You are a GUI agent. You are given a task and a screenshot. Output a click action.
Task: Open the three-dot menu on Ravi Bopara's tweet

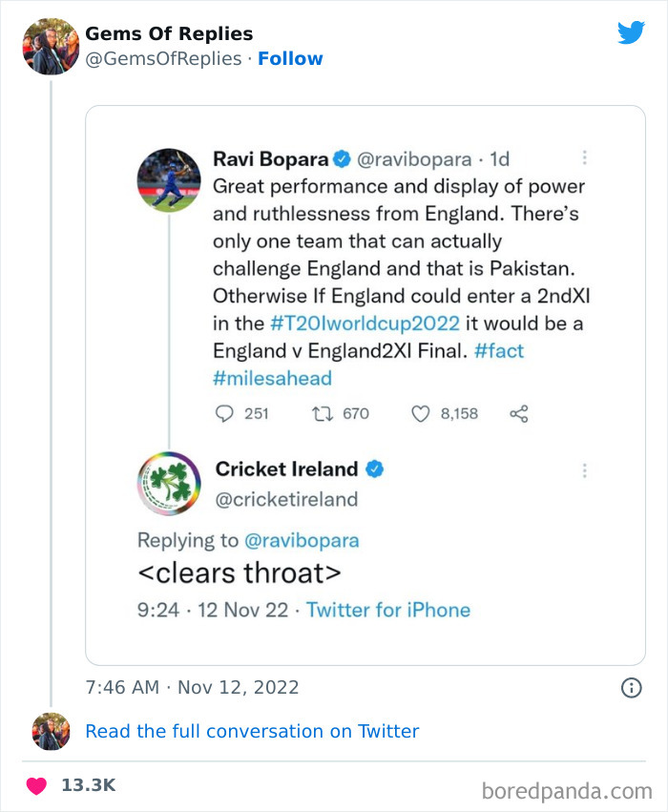point(585,156)
